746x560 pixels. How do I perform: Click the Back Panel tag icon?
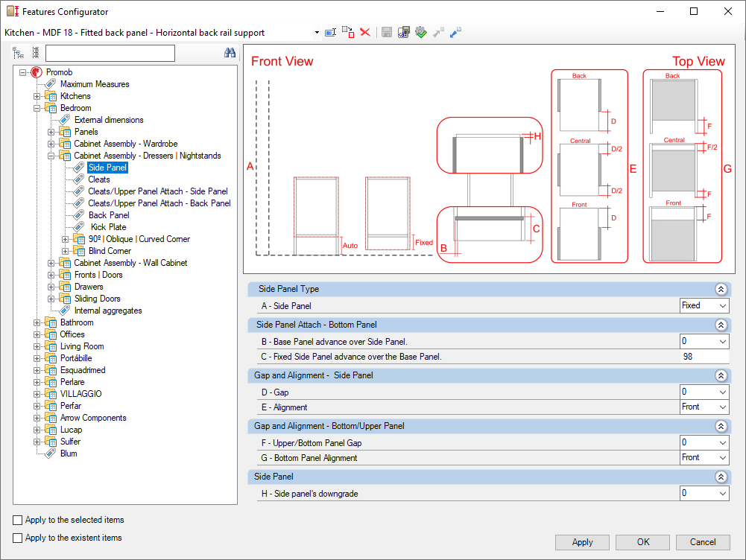tap(79, 215)
